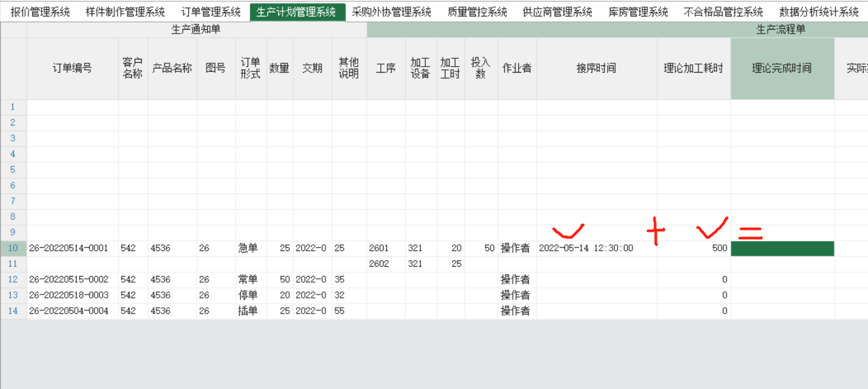This screenshot has height=389, width=868.
Task: Click the green highlighted cell in row 10
Action: [782, 248]
